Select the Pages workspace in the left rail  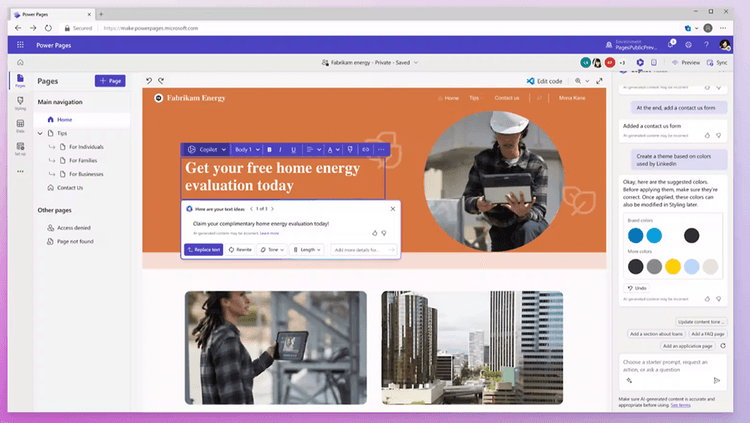(x=20, y=80)
